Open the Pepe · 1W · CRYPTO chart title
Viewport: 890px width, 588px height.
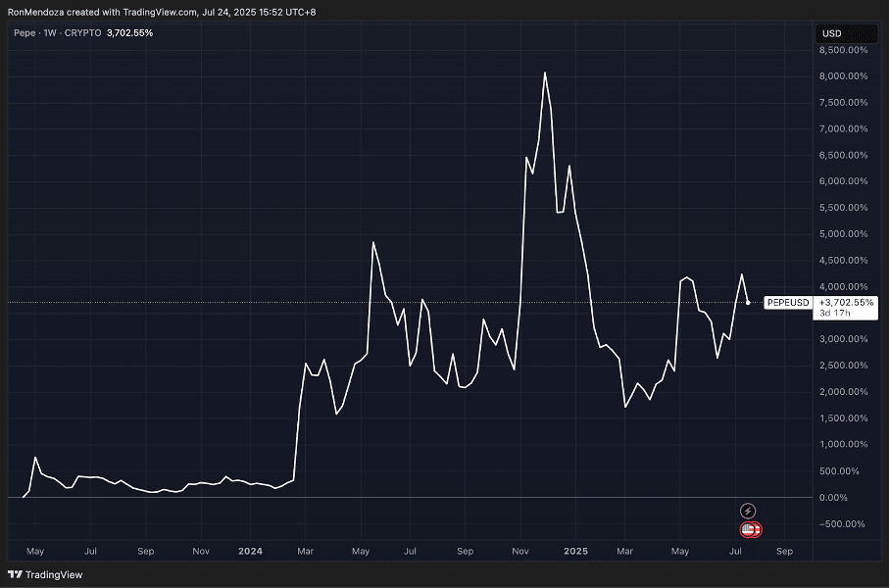tap(59, 33)
